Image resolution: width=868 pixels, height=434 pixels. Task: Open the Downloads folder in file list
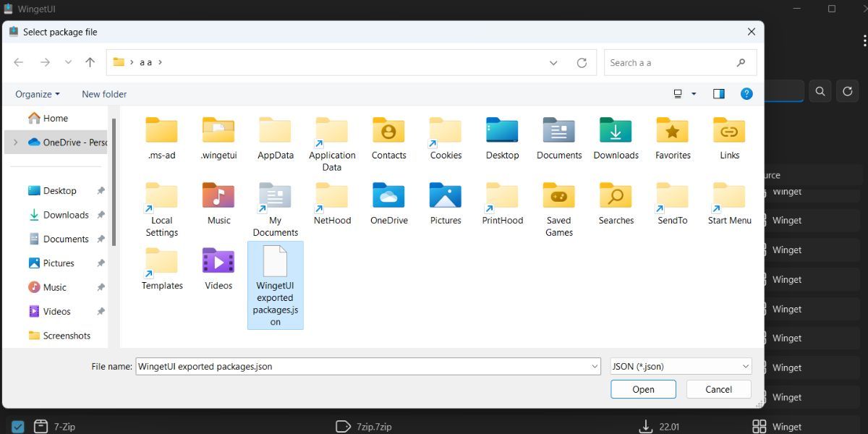[x=616, y=139]
